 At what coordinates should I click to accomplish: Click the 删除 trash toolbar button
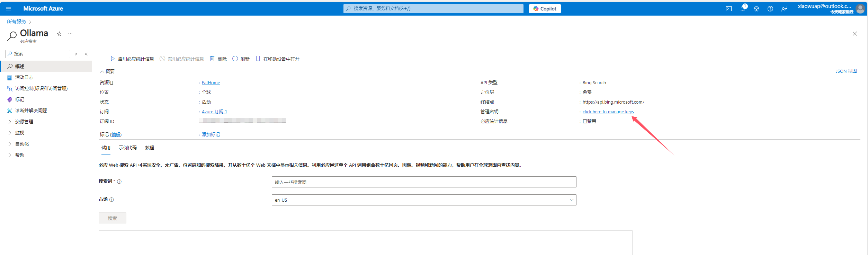pos(218,59)
